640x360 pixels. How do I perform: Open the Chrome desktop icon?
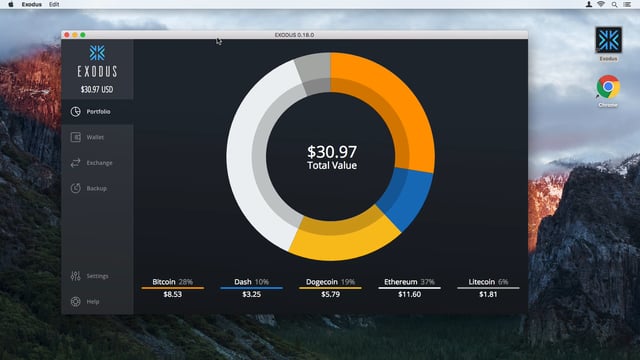tap(608, 87)
